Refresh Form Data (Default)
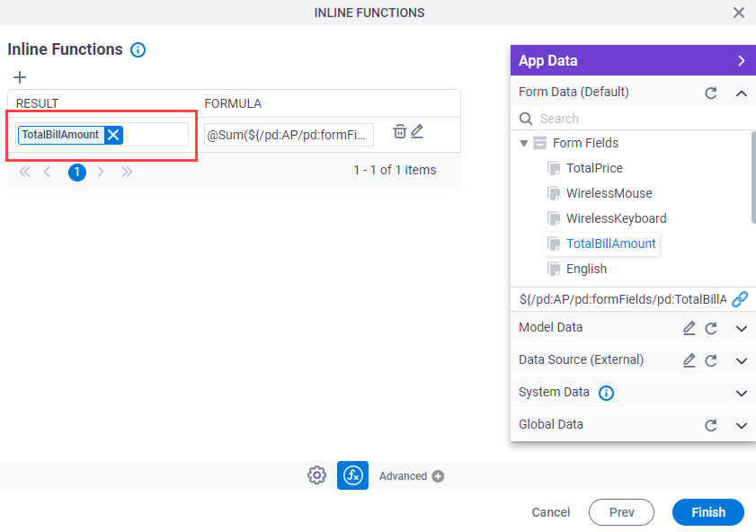The width and height of the screenshot is (756, 532). click(x=711, y=93)
